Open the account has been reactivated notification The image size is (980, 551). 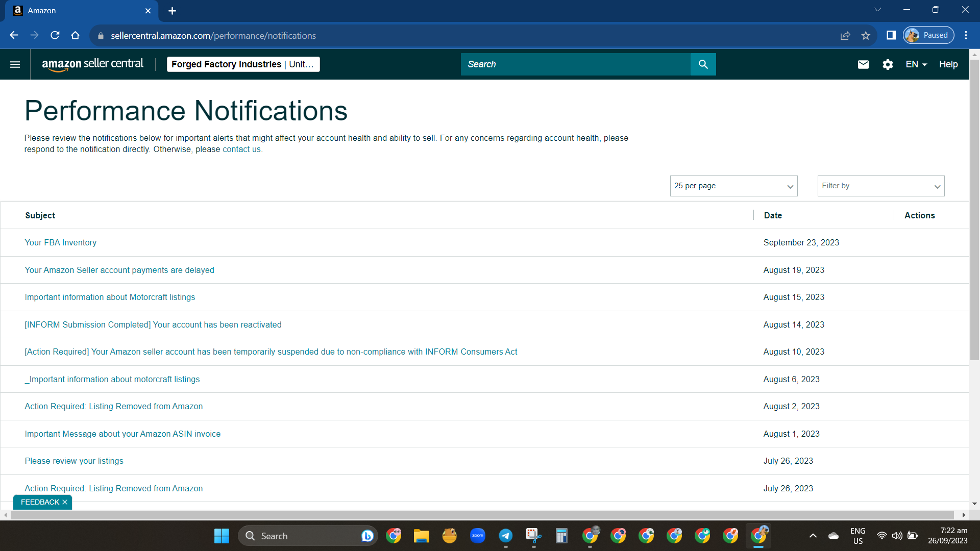[x=153, y=325]
